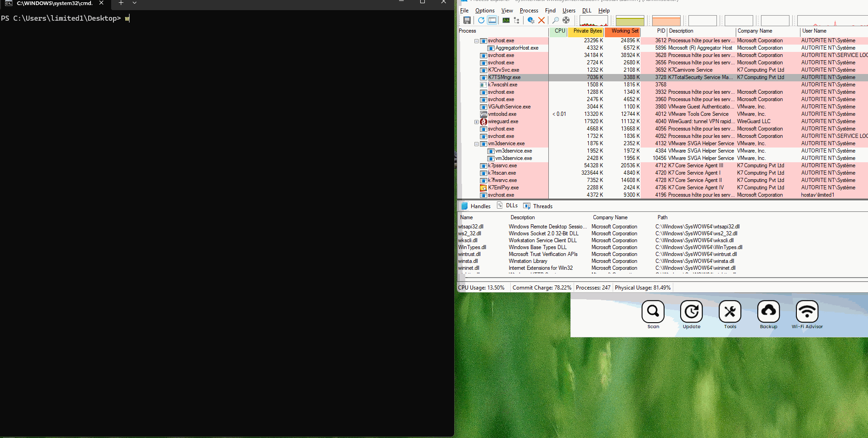Toggle the process tree view icon
The image size is (868, 438).
point(517,20)
